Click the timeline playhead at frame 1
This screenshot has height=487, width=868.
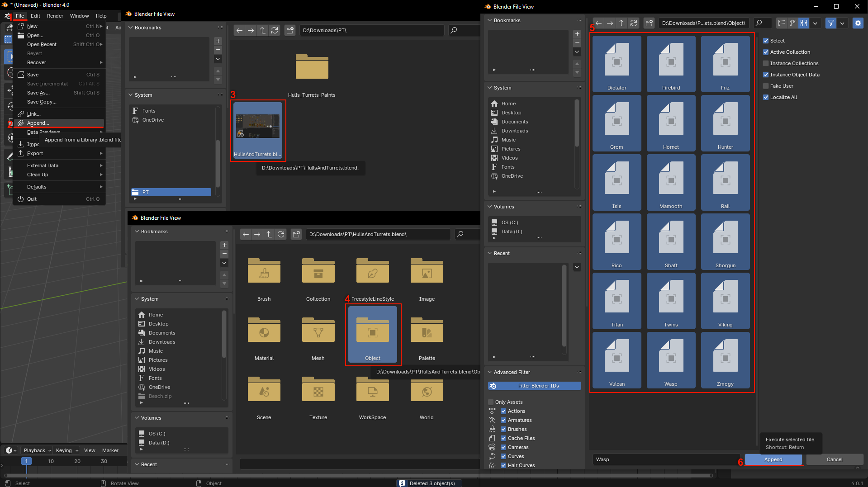point(26,461)
